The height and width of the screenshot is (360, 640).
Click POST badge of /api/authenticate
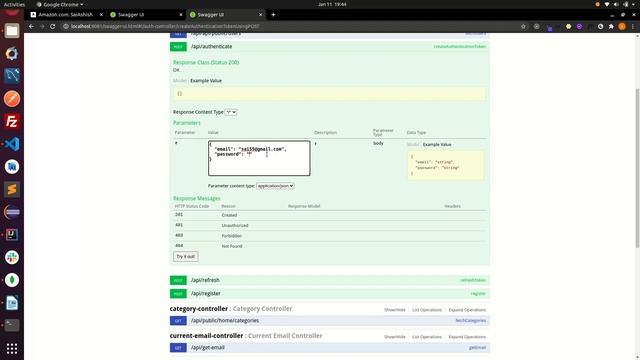[178, 47]
